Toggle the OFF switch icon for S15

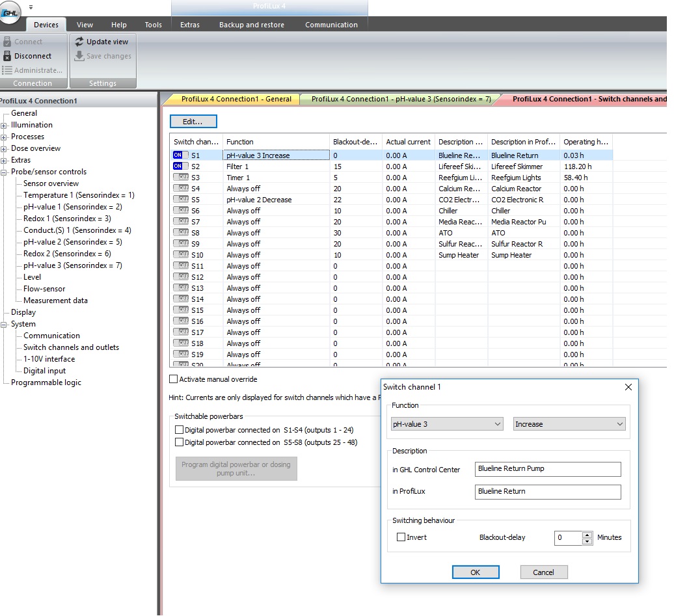[x=181, y=310]
